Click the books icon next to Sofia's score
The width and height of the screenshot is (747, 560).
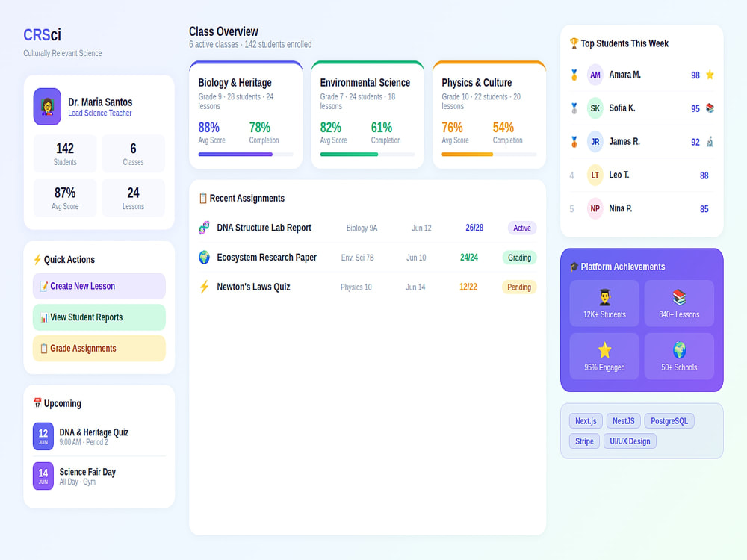710,108
